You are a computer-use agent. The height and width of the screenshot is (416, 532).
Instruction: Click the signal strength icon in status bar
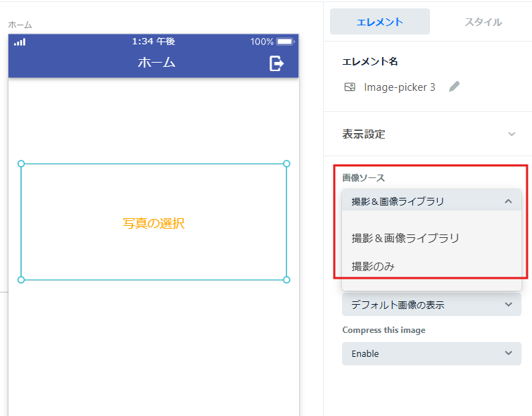pos(20,42)
